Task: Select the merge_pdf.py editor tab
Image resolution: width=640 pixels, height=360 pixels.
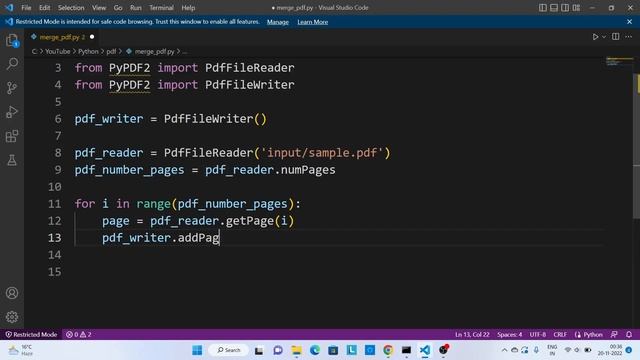Action: click(x=62, y=37)
